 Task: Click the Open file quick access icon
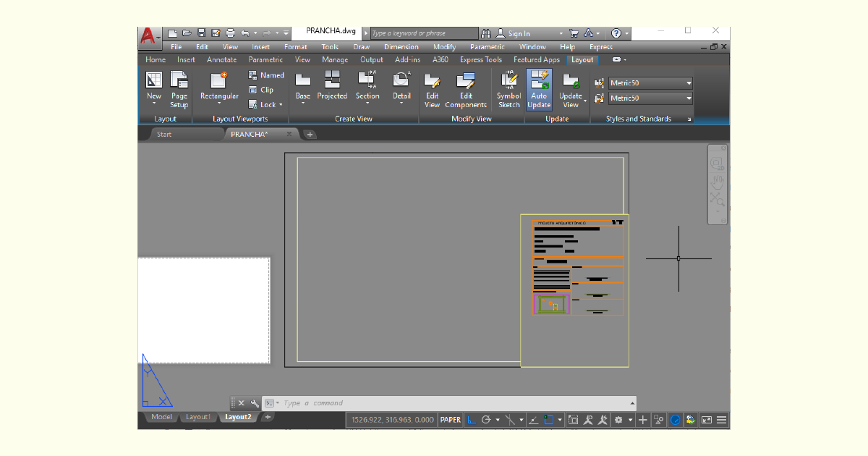pyautogui.click(x=187, y=33)
